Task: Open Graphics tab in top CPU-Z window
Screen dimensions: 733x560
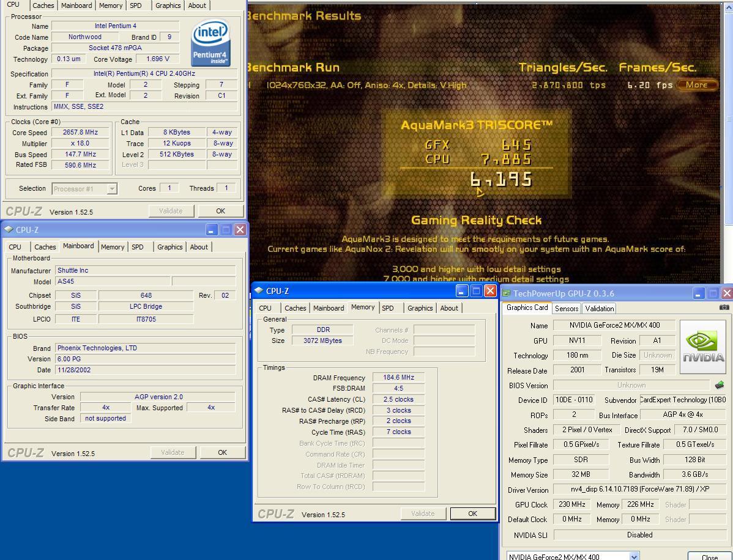Action: point(168,6)
